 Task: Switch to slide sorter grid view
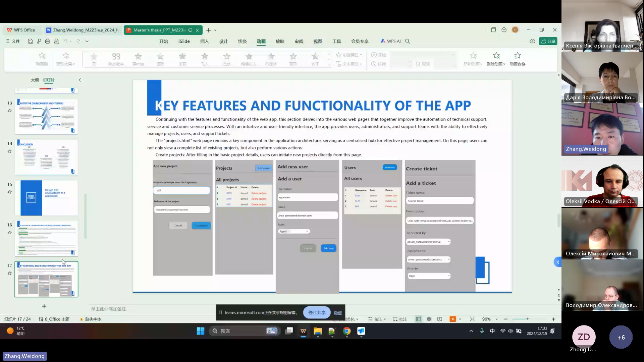[x=429, y=319]
